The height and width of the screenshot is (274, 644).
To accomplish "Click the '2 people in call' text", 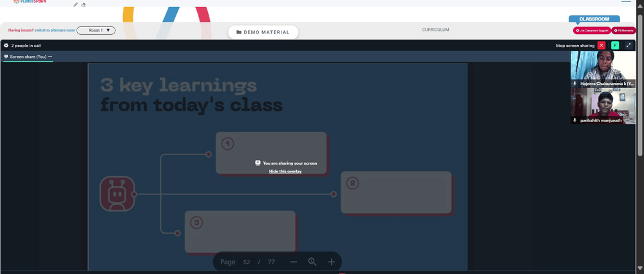I will click(26, 46).
